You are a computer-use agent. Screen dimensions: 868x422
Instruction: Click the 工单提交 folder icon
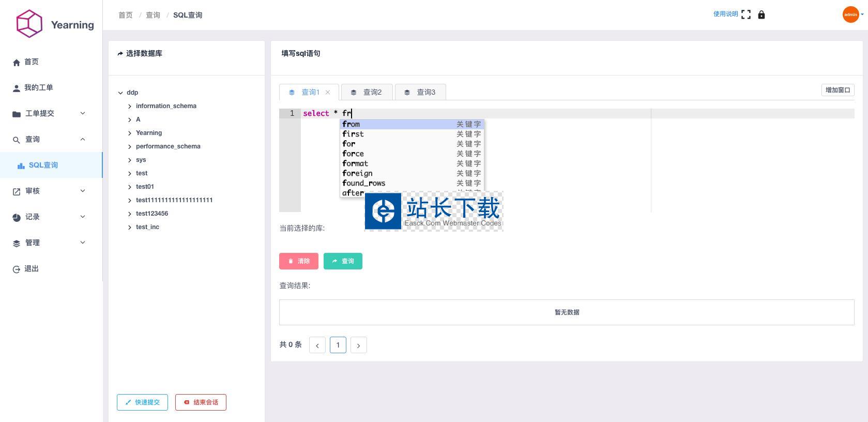(x=17, y=114)
